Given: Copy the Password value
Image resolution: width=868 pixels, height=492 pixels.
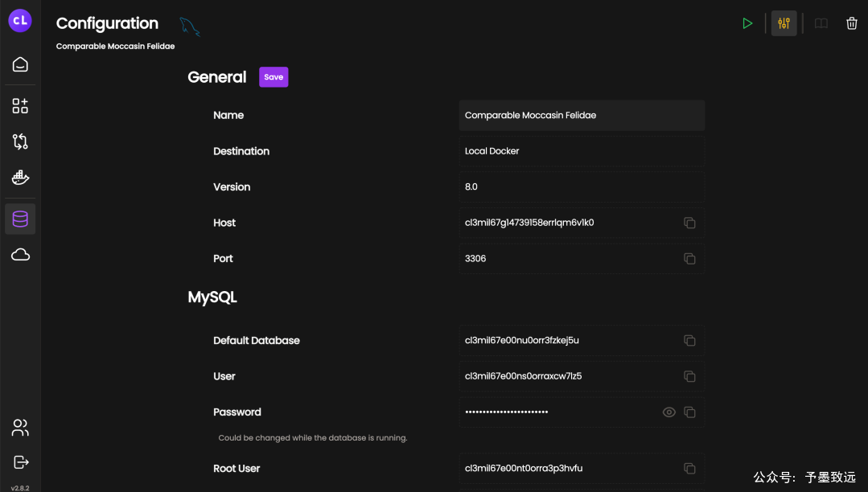Looking at the screenshot, I should (x=689, y=412).
